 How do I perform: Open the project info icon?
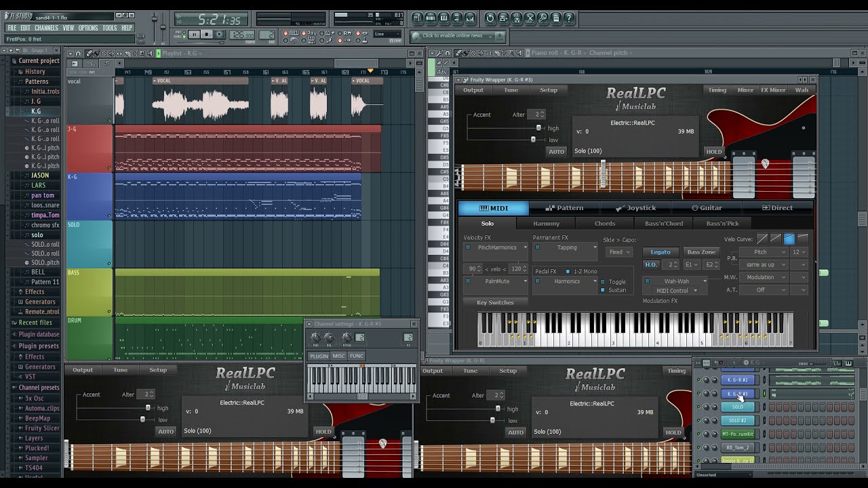point(556,18)
